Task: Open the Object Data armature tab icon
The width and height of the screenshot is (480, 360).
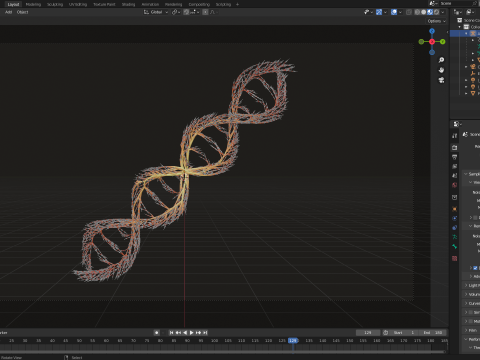Action: point(455,237)
